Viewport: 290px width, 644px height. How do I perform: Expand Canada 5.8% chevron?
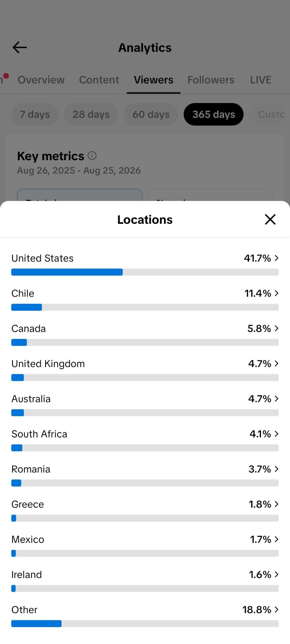click(277, 328)
